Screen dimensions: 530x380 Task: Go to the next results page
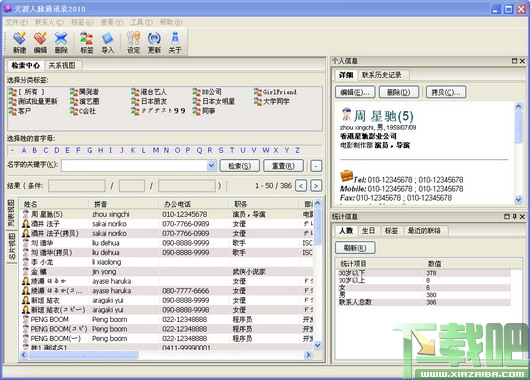316,186
